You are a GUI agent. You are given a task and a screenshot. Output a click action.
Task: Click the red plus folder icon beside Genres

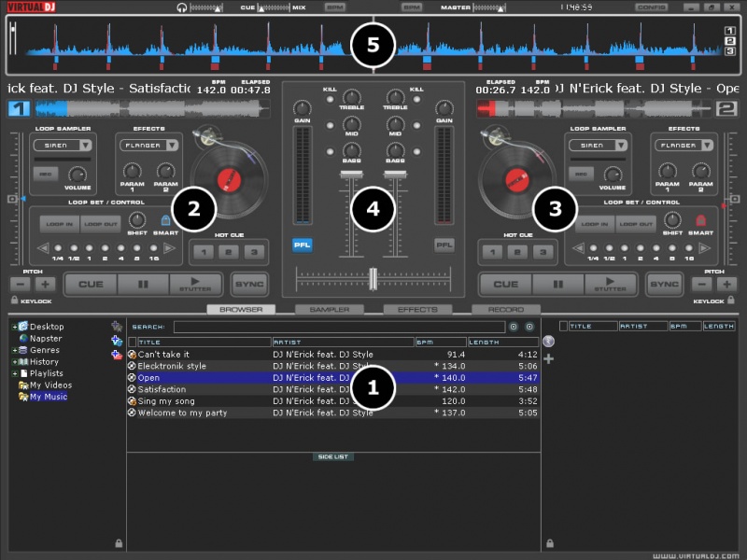click(x=116, y=355)
